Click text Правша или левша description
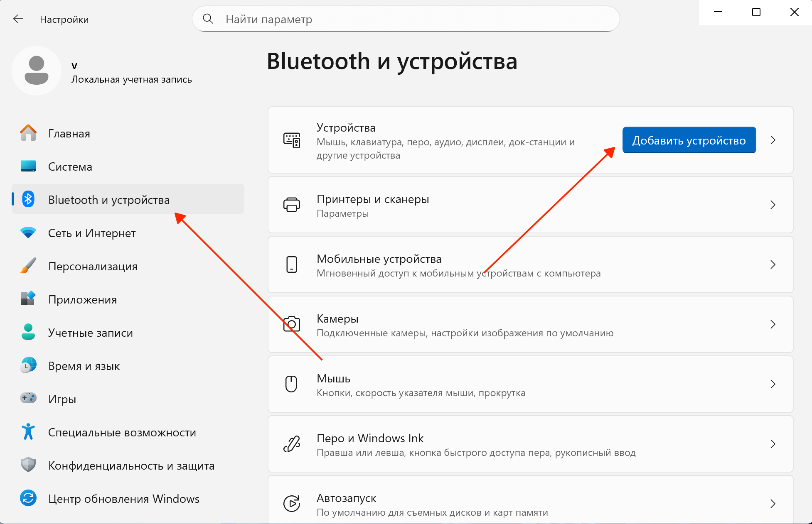812x524 pixels. [476, 453]
